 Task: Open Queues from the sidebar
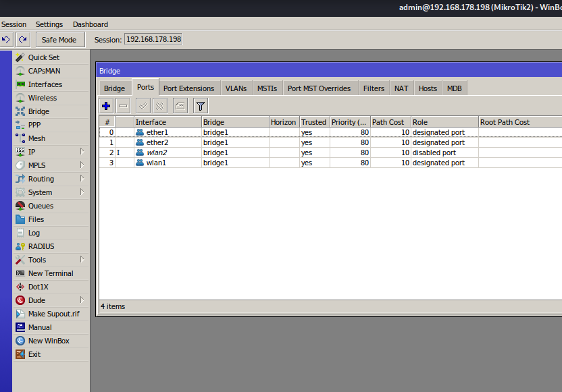point(51,206)
